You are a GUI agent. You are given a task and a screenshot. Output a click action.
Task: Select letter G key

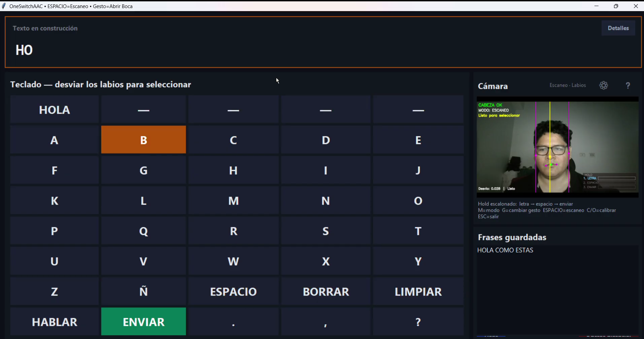(x=144, y=170)
